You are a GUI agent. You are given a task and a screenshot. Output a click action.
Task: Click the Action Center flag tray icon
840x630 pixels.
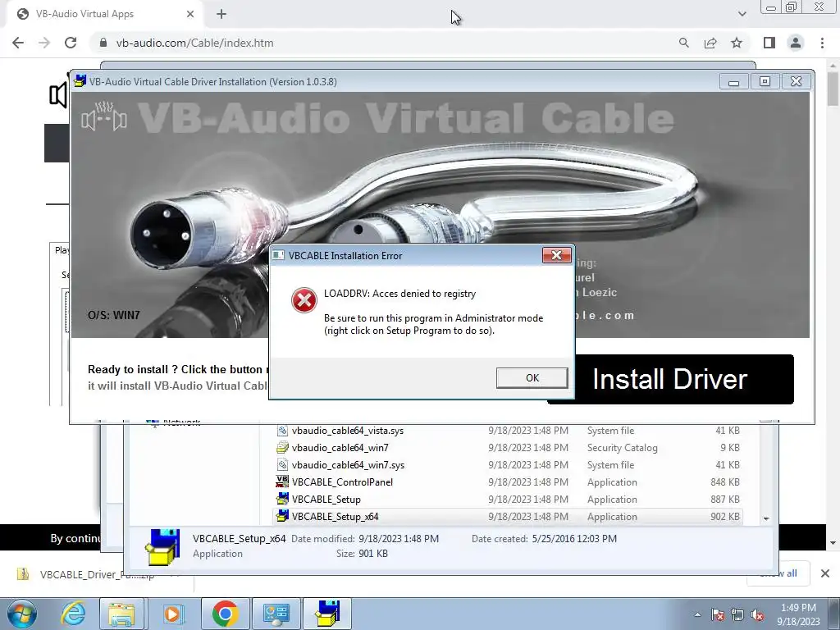click(718, 615)
